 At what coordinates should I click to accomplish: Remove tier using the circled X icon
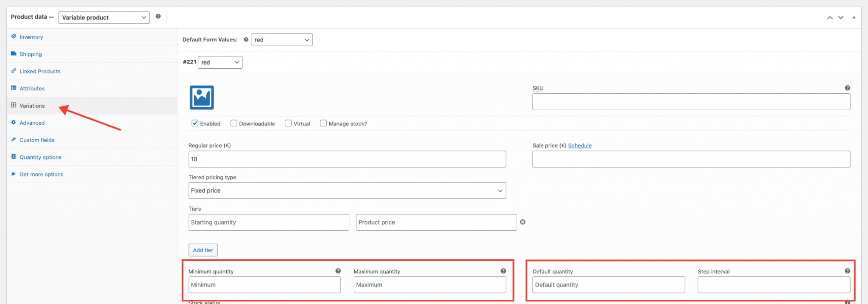click(x=523, y=222)
